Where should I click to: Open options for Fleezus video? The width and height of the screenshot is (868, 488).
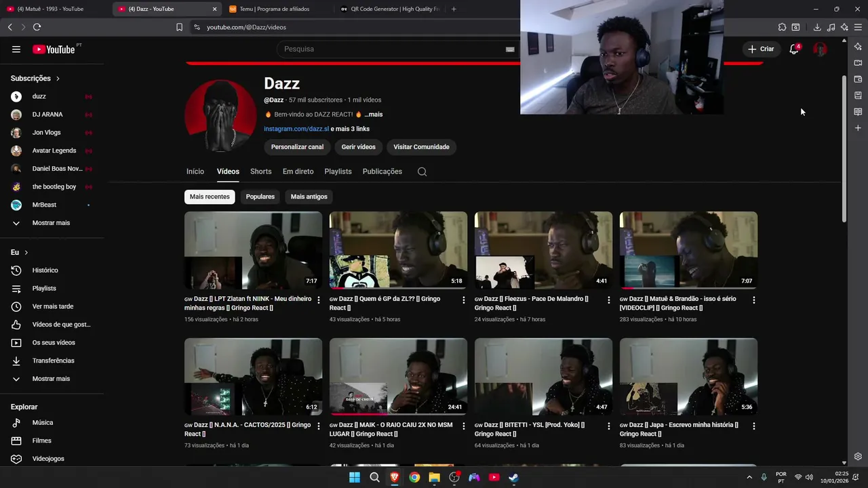609,300
